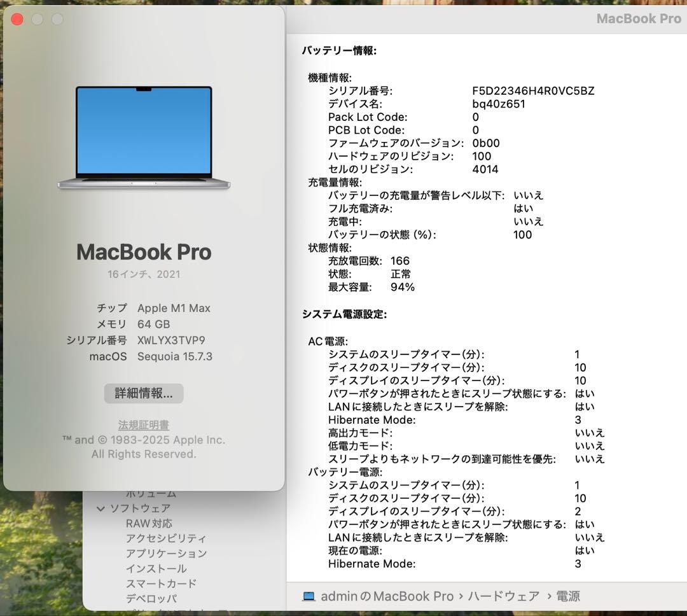Click device name bq40z651
This screenshot has height=616, width=687.
coord(499,104)
